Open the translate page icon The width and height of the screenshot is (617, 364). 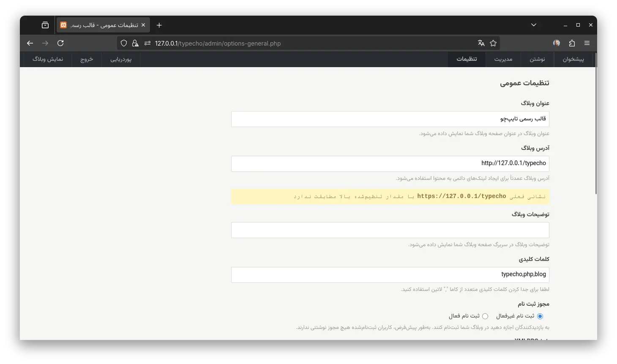click(481, 43)
